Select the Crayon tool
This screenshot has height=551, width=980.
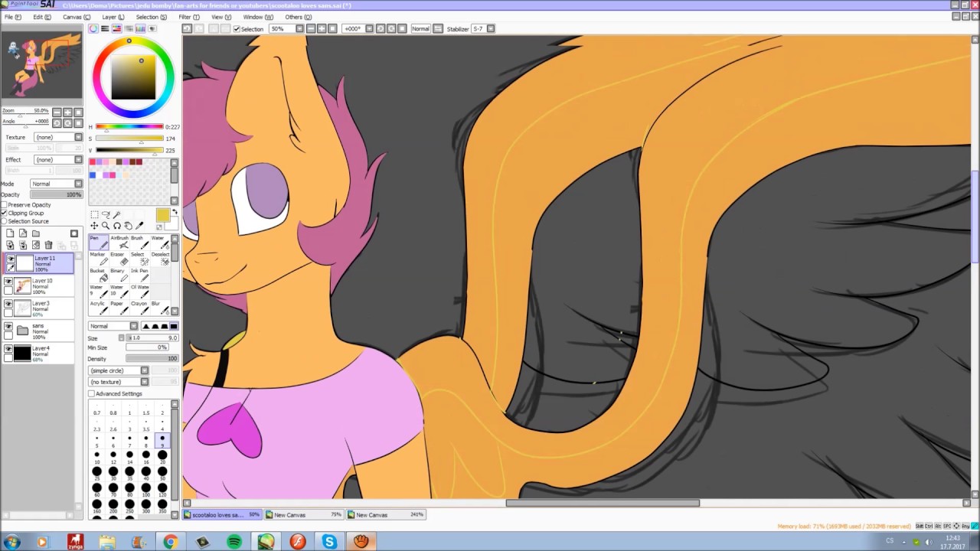(x=139, y=308)
